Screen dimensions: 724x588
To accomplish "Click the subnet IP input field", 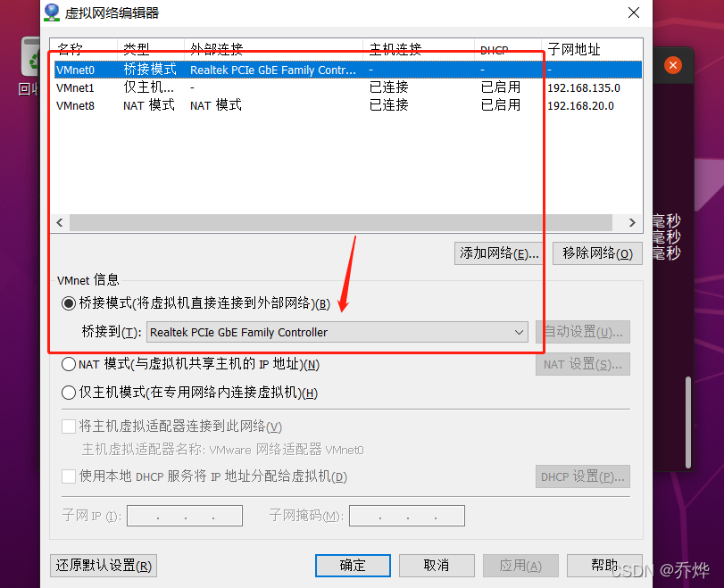I will (185, 516).
